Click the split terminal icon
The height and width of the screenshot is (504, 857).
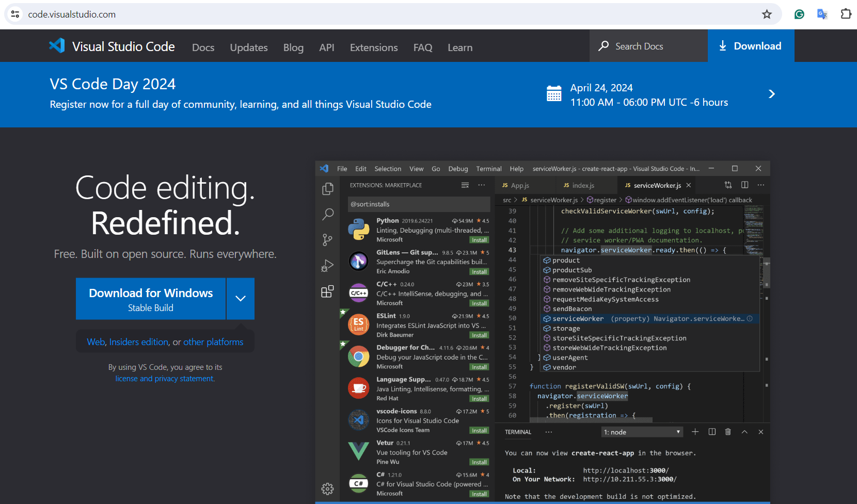pyautogui.click(x=712, y=432)
